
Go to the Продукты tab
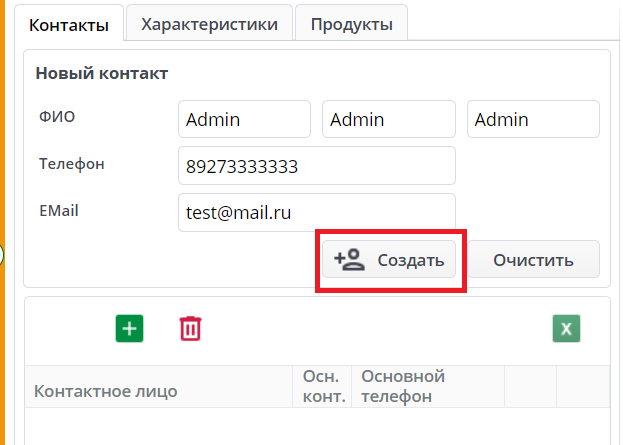(351, 24)
